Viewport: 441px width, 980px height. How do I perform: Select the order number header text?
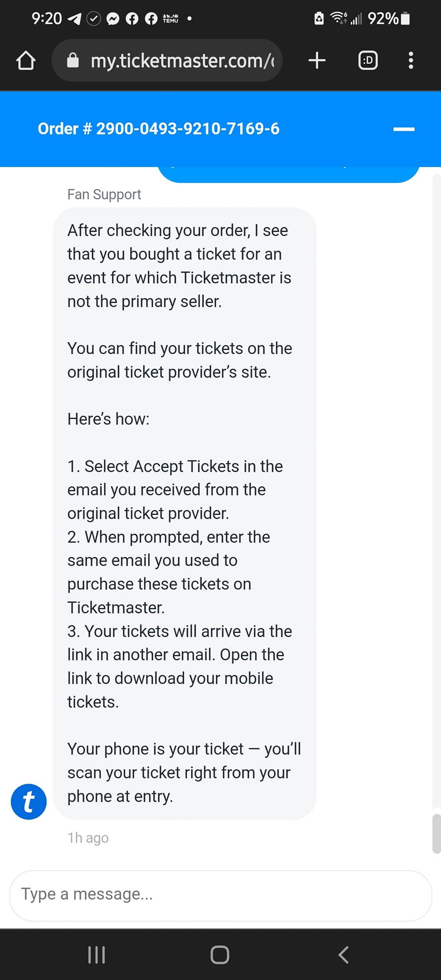click(159, 129)
